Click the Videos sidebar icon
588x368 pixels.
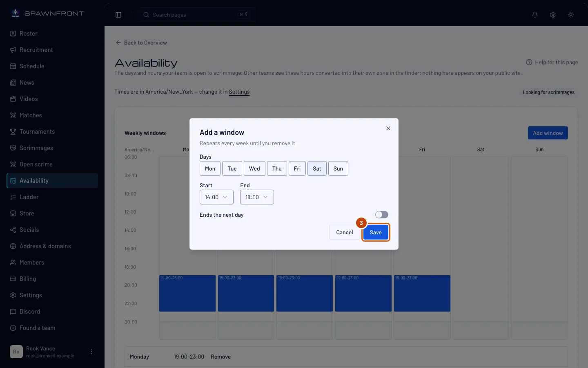coord(13,99)
